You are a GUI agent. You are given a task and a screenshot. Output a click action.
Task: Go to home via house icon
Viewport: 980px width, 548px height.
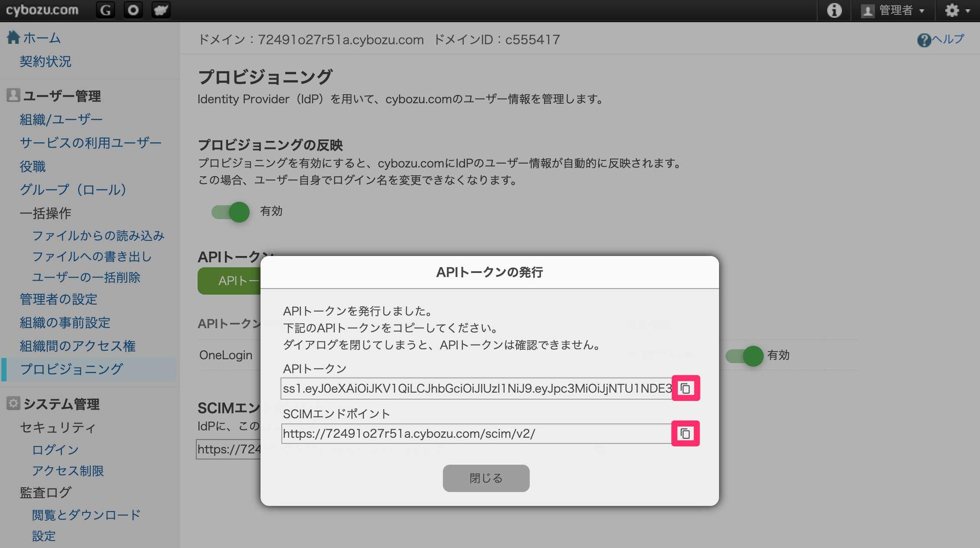[x=13, y=37]
